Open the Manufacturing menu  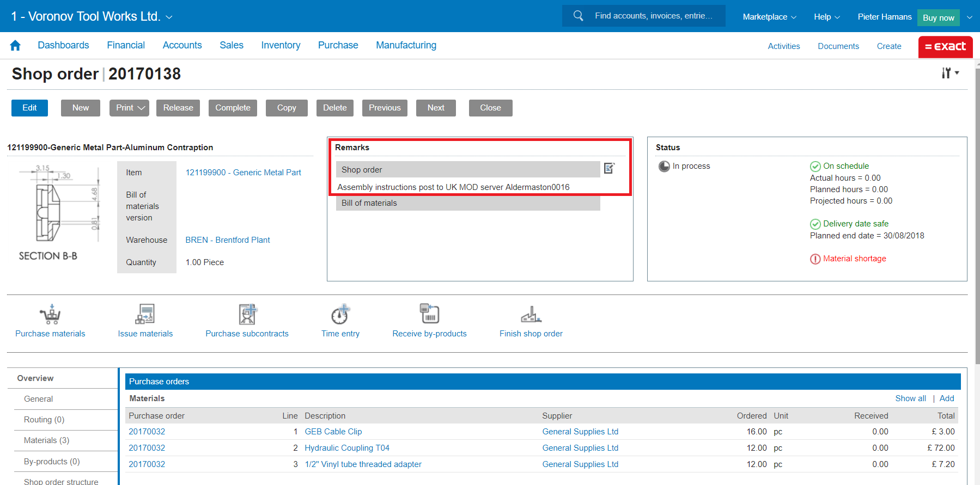pyautogui.click(x=406, y=45)
